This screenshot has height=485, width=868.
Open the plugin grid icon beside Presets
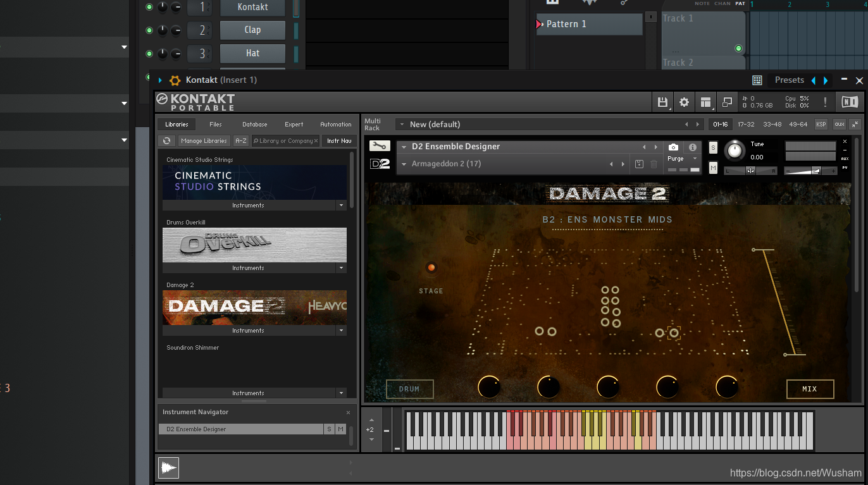757,80
